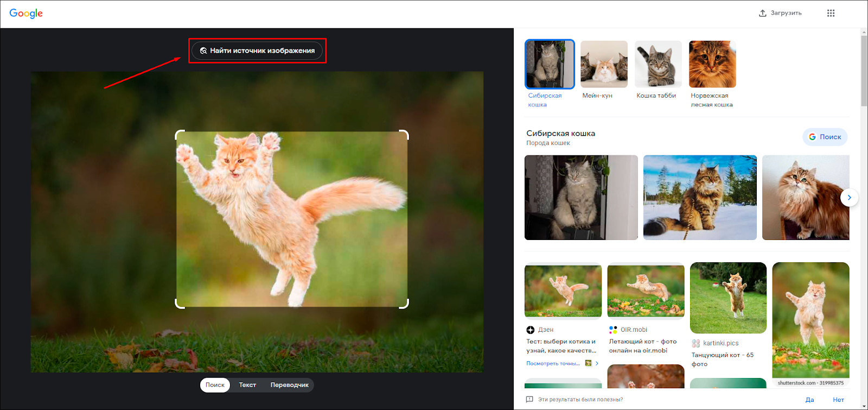This screenshot has width=868, height=410.
Task: Expand Посмотреть точные совпадения chevron
Action: [597, 363]
